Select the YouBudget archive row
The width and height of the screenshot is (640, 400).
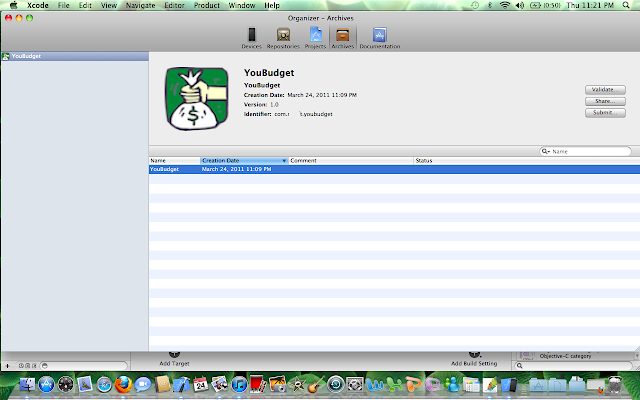394,169
